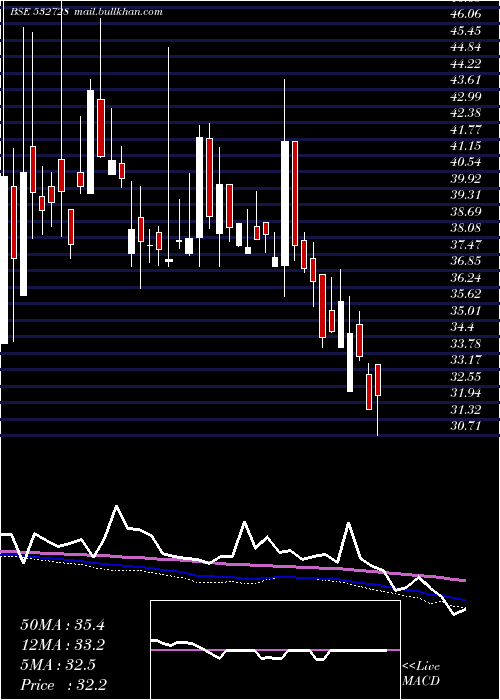Select the 41.77 price axis label

pos(466,130)
